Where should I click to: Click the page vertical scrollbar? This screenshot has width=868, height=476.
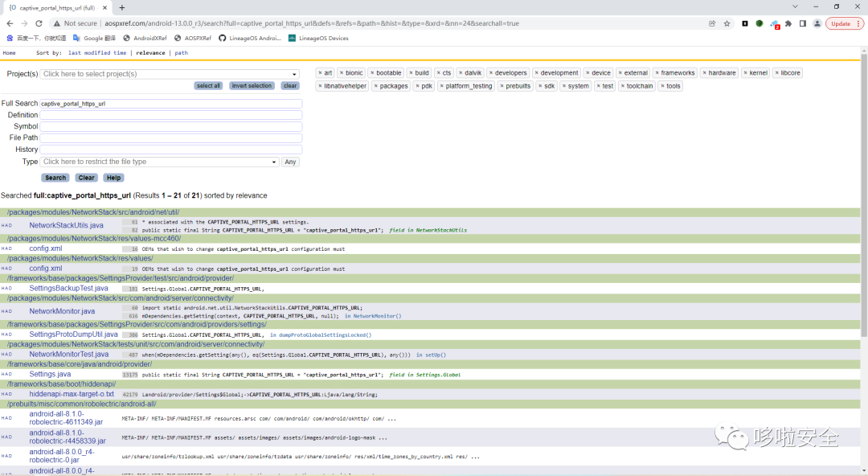[x=864, y=195]
